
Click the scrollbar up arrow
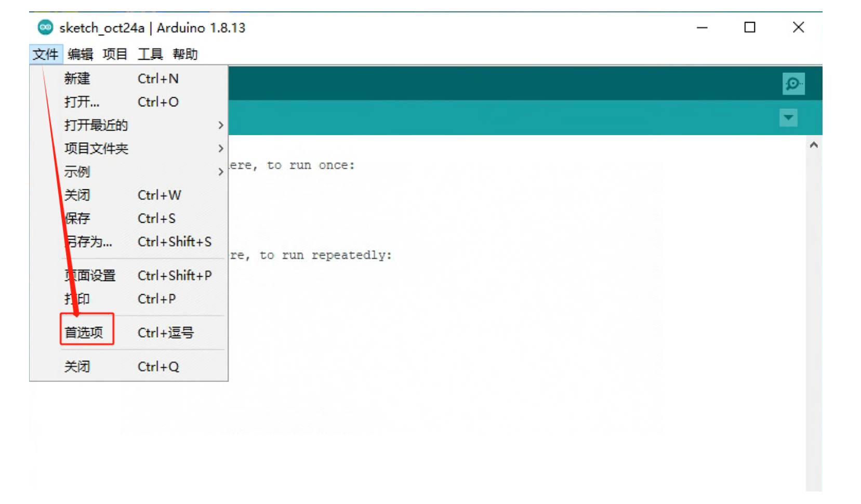tap(814, 145)
